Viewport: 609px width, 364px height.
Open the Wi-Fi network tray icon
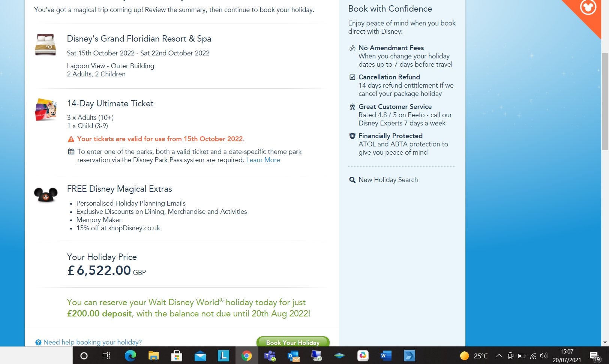533,356
